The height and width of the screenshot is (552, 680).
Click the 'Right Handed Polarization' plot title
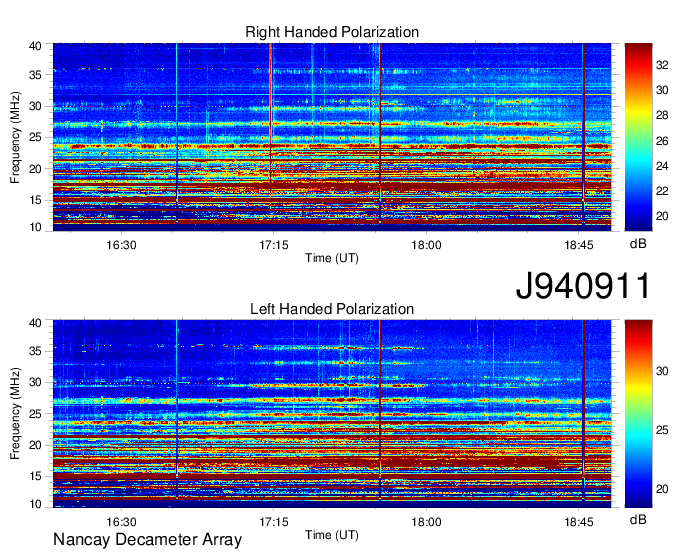pyautogui.click(x=332, y=32)
